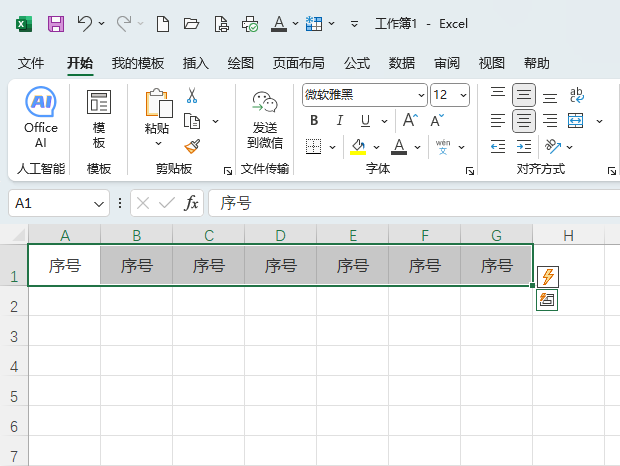Toggle left text alignment
Screen dimensions: 620x466
point(498,121)
